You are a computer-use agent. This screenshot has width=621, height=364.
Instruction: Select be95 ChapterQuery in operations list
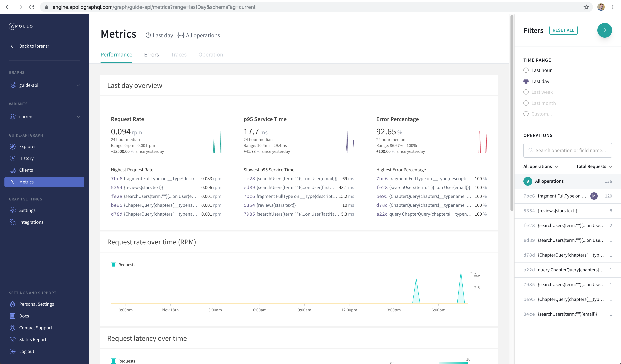tap(568, 300)
